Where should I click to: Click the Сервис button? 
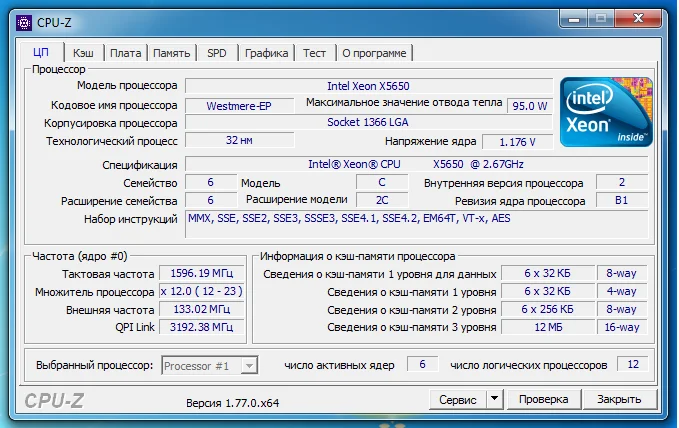click(x=458, y=399)
